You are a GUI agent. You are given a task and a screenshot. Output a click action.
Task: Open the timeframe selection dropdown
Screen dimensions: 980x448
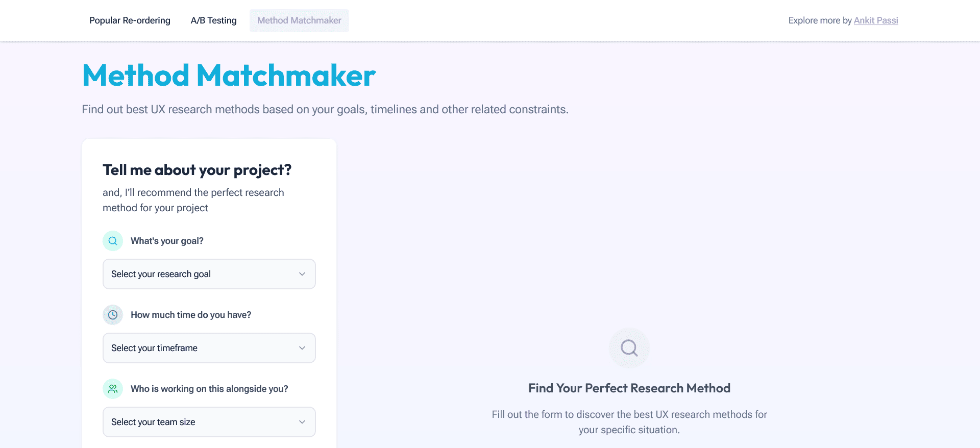pos(209,348)
